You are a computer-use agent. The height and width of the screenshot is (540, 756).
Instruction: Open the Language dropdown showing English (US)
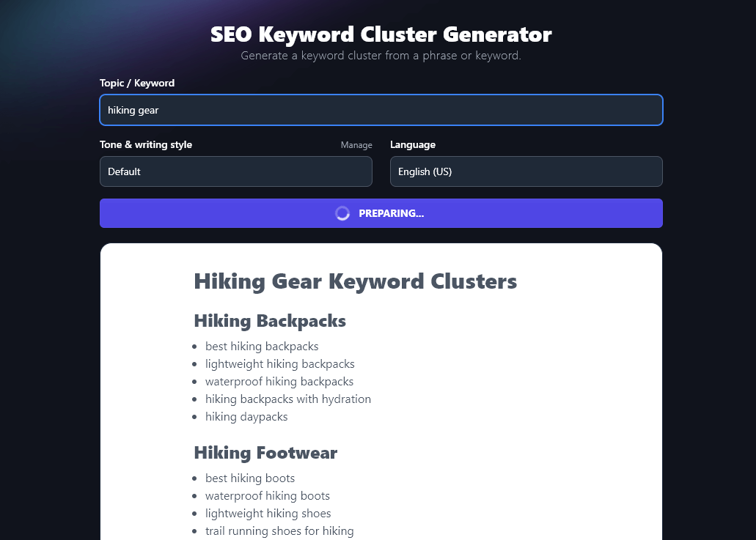tap(526, 171)
